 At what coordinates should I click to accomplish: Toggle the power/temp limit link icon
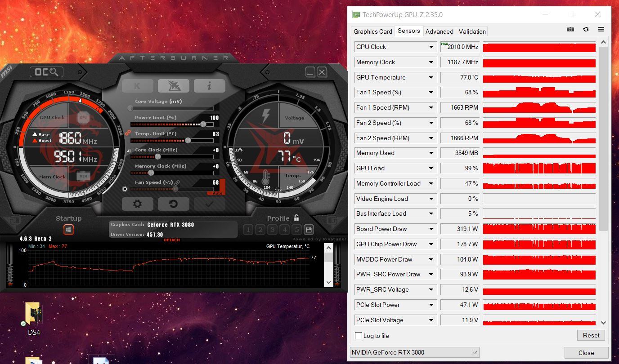[x=128, y=133]
